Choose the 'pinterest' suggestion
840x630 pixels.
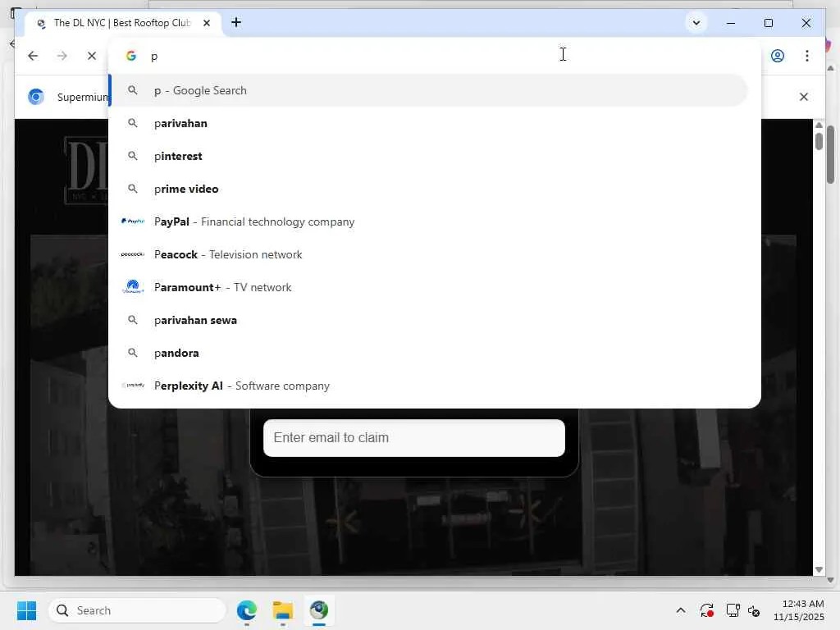click(428, 156)
